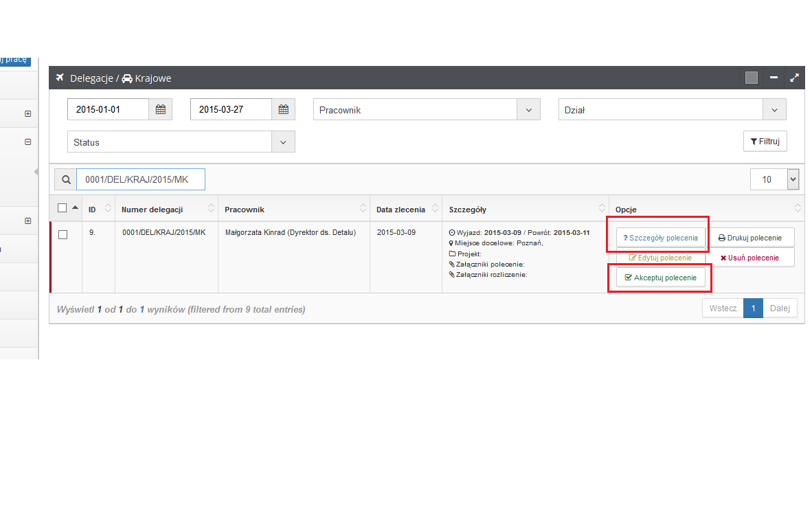Open the Status dropdown

point(181,142)
